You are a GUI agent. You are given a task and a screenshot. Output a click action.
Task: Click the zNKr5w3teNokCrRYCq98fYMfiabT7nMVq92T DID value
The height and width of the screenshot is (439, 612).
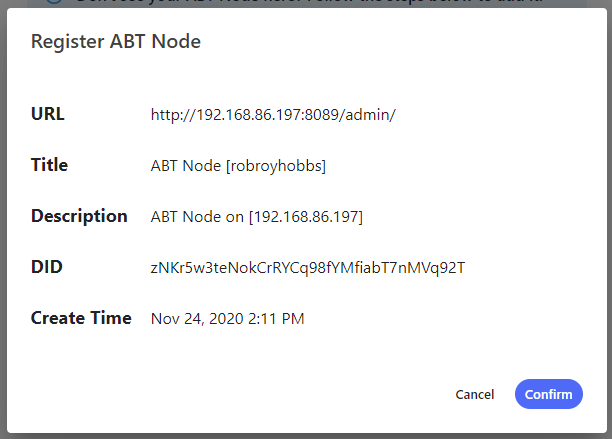click(x=308, y=268)
